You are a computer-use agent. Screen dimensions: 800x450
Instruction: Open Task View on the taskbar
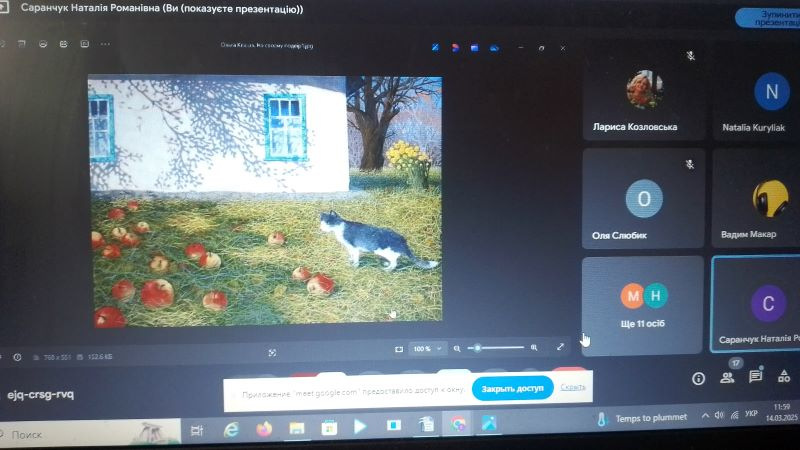point(197,431)
